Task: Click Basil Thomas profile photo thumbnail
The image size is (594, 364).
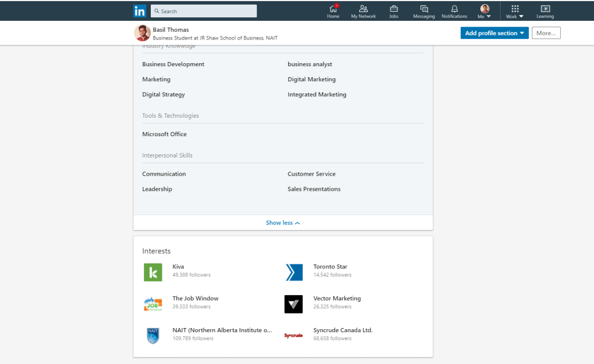Action: pyautogui.click(x=142, y=33)
